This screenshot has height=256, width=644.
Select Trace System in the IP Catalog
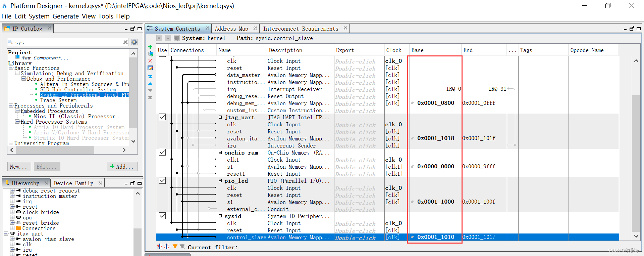[58, 100]
